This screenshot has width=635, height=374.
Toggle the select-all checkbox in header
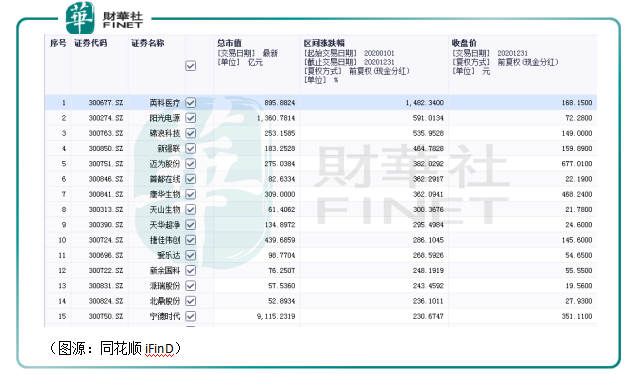click(190, 66)
